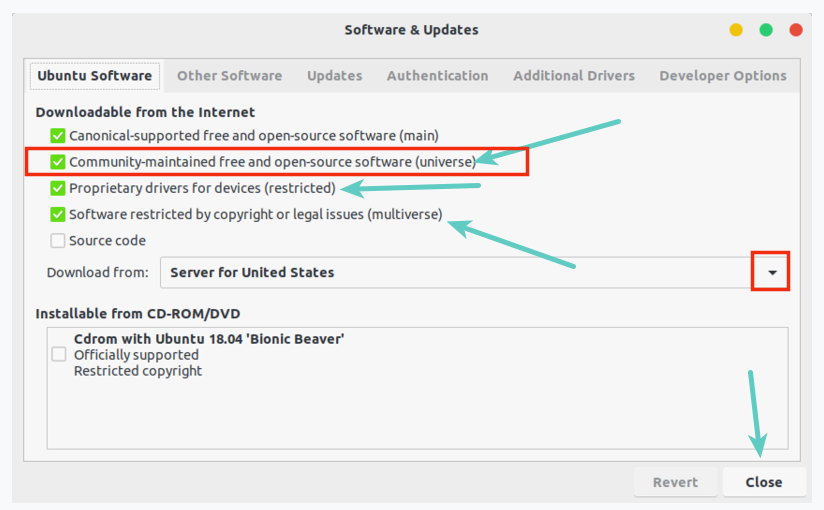Click 'Installable from CD-ROM/DVD' heading
This screenshot has height=510, width=824.
[138, 314]
